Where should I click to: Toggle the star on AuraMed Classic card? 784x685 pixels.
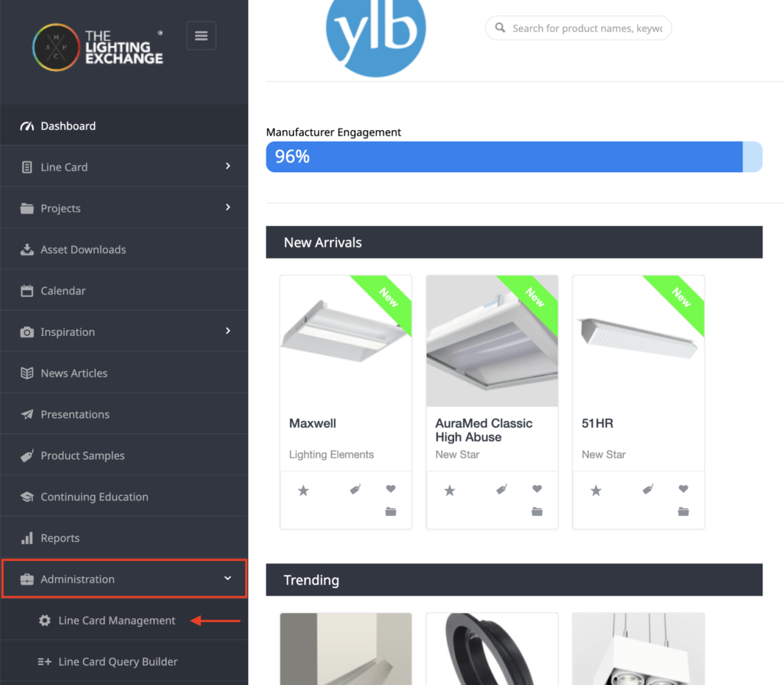pyautogui.click(x=449, y=491)
